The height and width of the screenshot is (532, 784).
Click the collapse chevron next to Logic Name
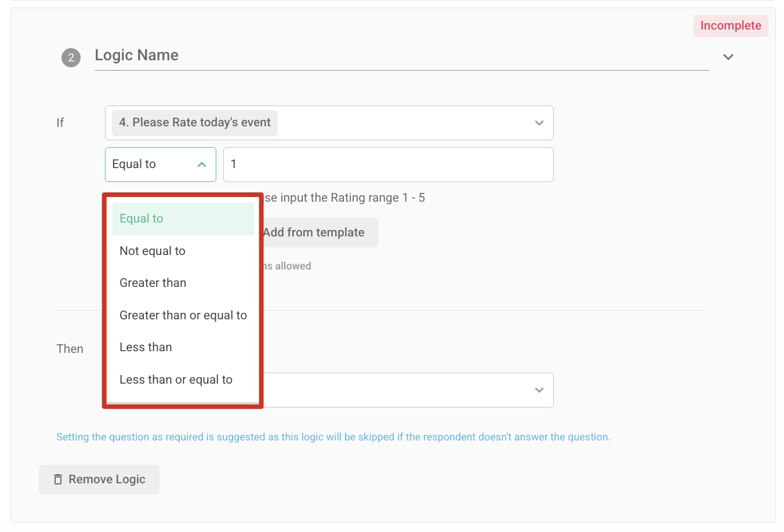(728, 57)
